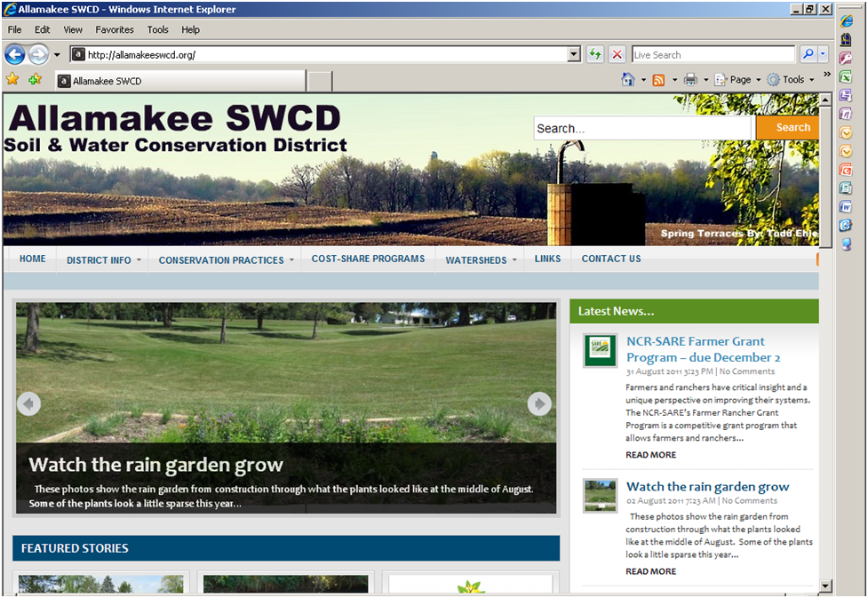
Task: Click the browser Back arrow button
Action: (x=15, y=54)
